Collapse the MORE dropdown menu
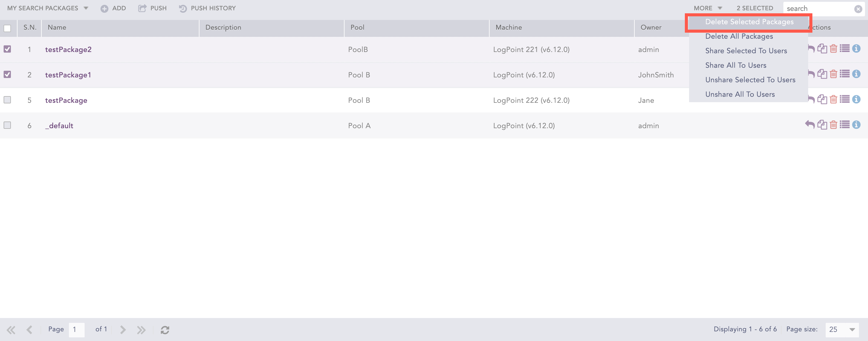Screen dimensions: 868x341 tap(707, 8)
